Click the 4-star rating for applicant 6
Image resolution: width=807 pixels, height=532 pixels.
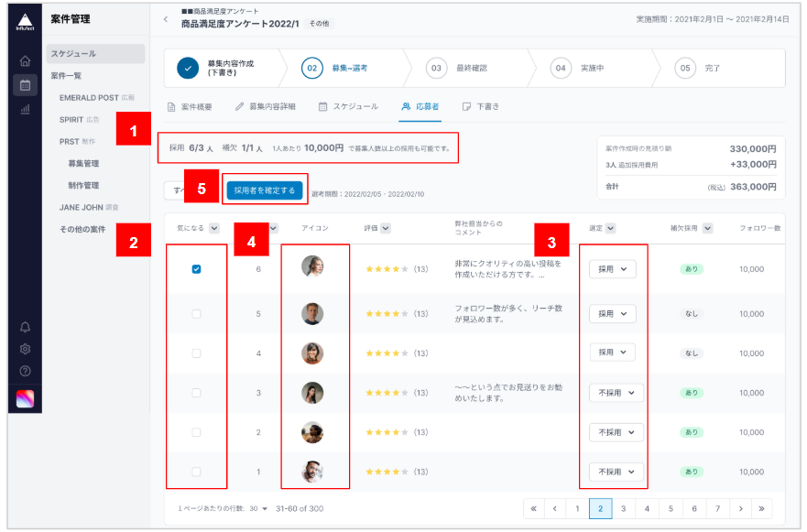[387, 269]
